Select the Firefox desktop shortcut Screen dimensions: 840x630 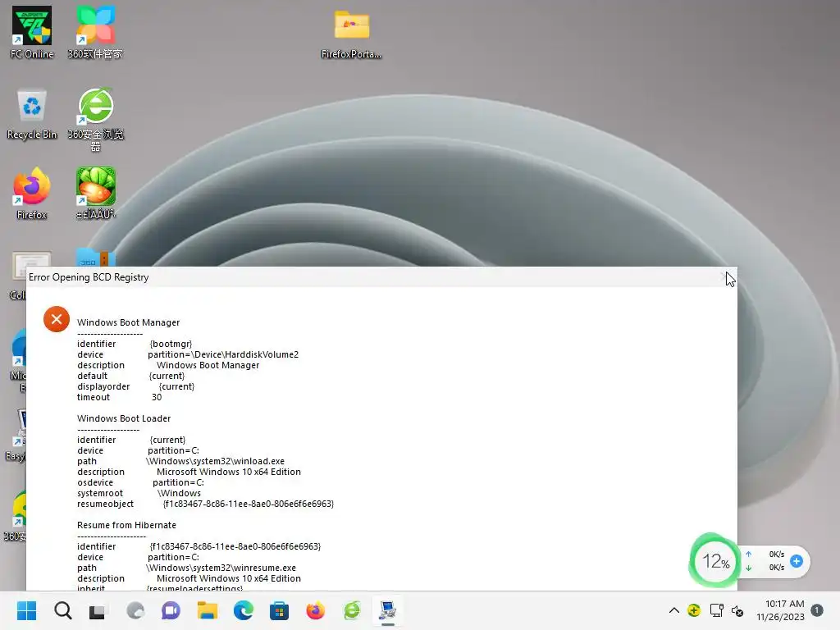tap(32, 194)
